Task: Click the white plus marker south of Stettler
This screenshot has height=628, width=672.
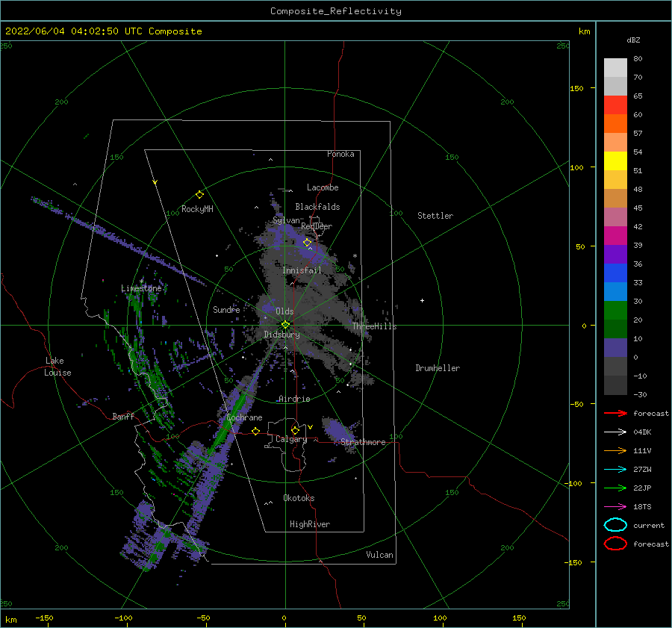Action: tap(422, 300)
